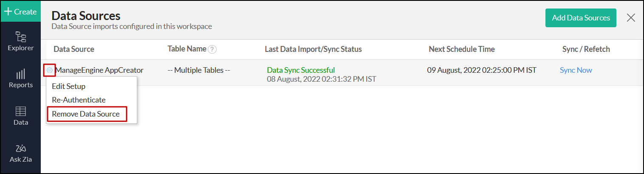This screenshot has width=644, height=174.
Task: Click the gear icon beside ManageEngine AppCreator
Action: [x=50, y=70]
